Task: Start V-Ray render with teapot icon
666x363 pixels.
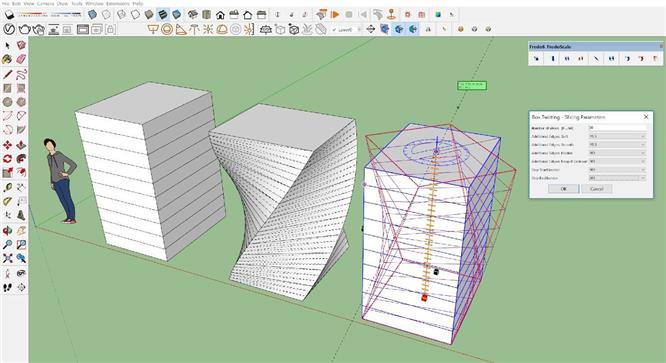Action: (x=24, y=29)
